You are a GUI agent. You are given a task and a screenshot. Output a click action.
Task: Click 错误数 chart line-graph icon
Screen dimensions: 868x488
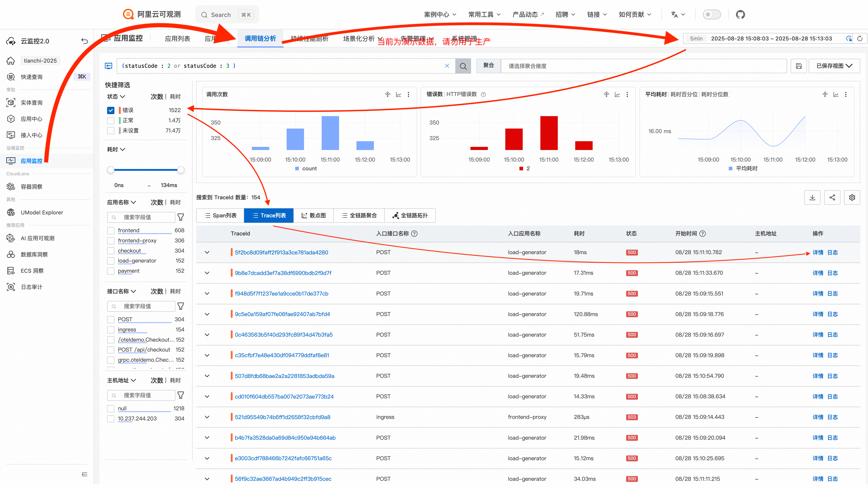coord(617,95)
